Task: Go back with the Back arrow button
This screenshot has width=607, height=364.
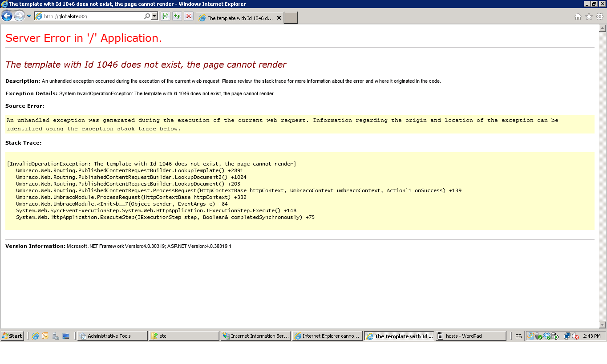Action: coord(7,16)
